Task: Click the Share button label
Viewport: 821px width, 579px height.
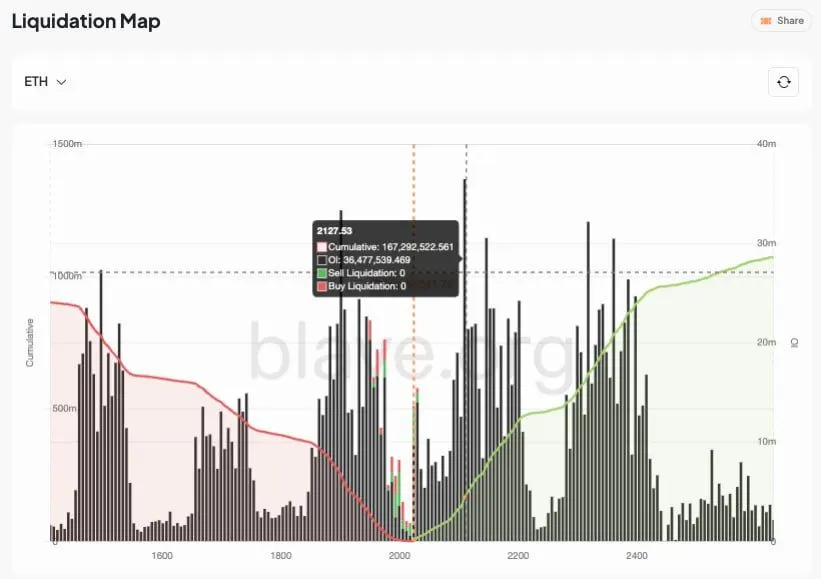Action: pyautogui.click(x=789, y=21)
